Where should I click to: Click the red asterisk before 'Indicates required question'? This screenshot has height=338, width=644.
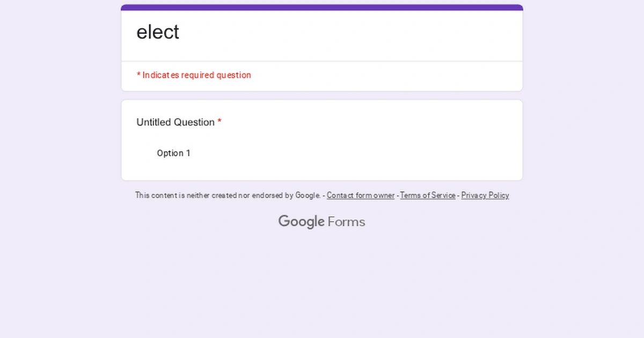138,75
